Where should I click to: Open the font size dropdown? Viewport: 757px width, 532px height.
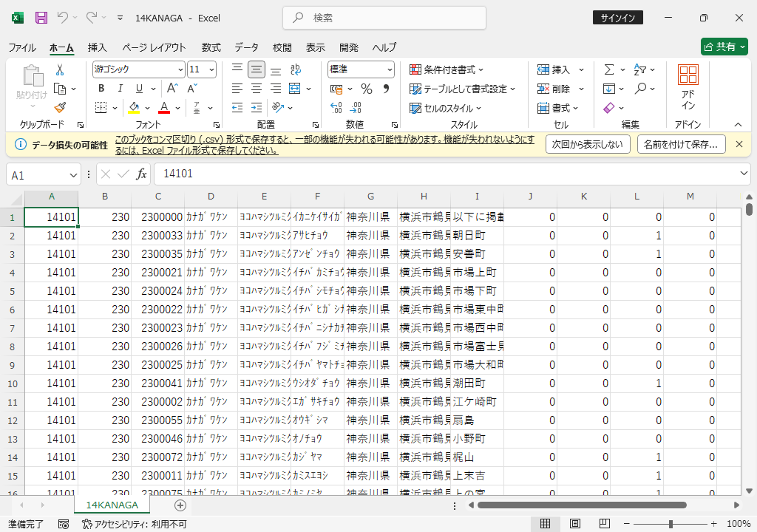[x=211, y=69]
